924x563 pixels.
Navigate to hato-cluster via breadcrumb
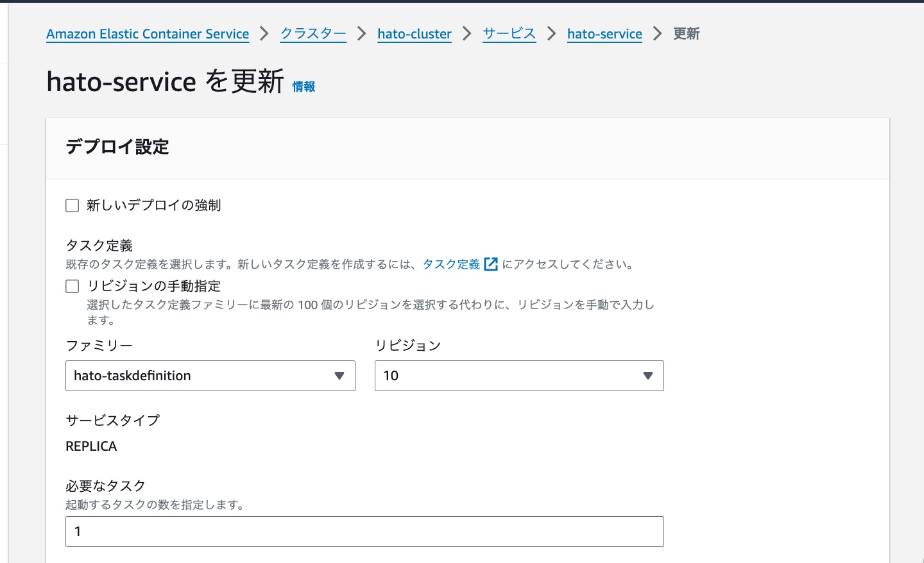(x=414, y=34)
